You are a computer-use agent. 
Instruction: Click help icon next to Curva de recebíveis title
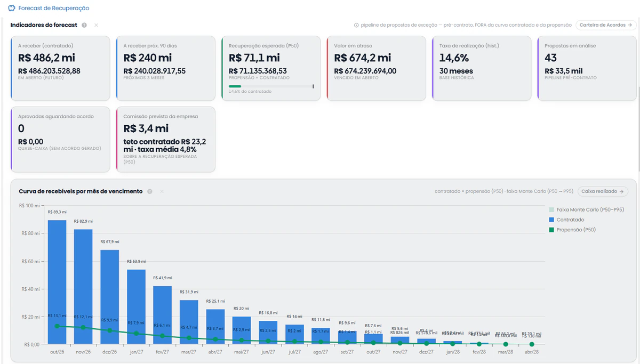click(x=150, y=191)
